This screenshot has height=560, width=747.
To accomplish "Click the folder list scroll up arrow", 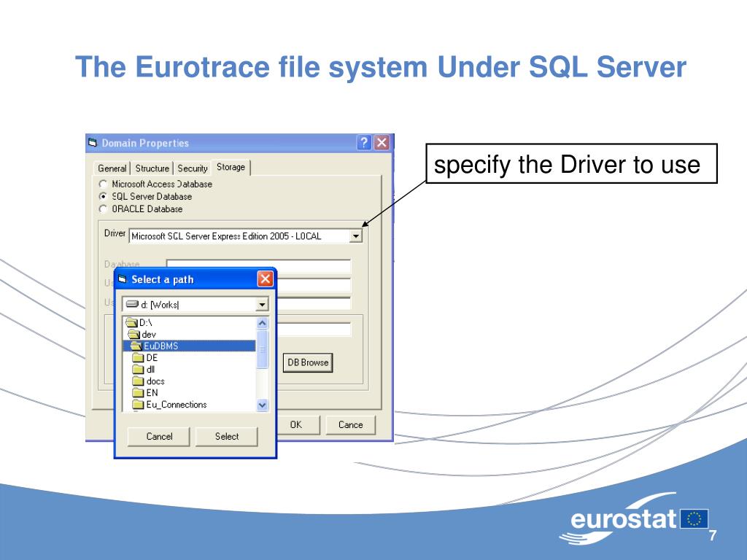I will (x=262, y=323).
